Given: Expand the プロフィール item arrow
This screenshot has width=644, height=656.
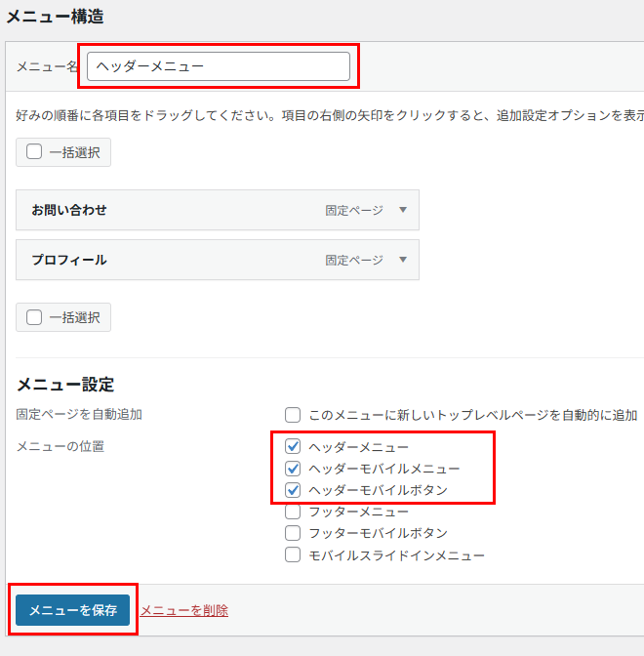Looking at the screenshot, I should click(x=403, y=260).
